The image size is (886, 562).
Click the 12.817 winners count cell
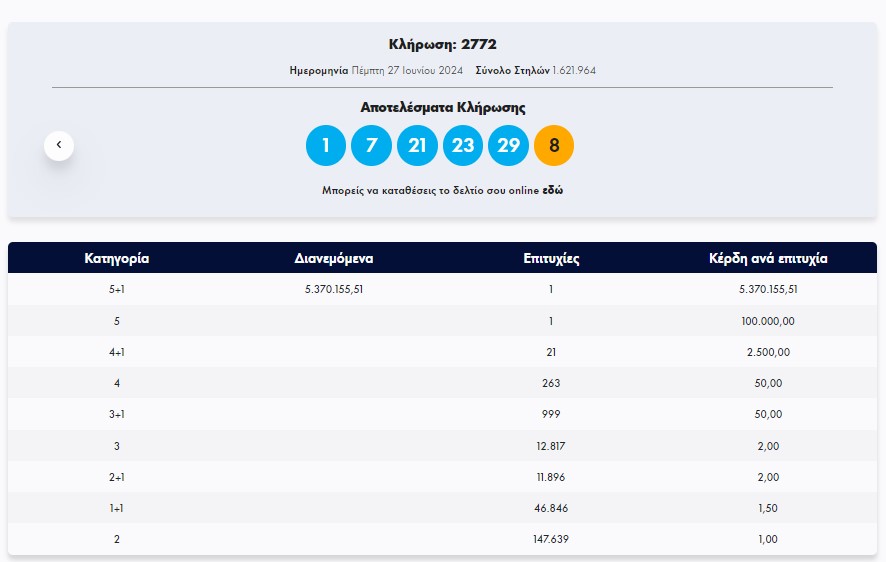[551, 446]
